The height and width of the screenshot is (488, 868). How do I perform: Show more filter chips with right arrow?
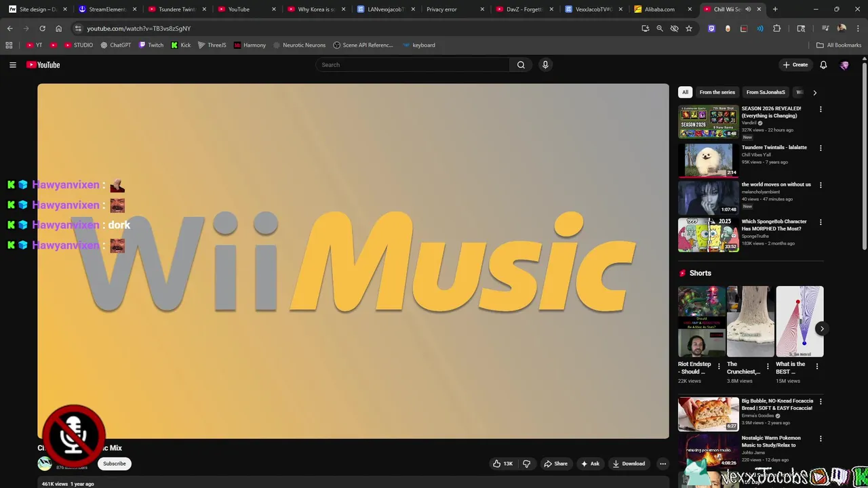(x=814, y=92)
